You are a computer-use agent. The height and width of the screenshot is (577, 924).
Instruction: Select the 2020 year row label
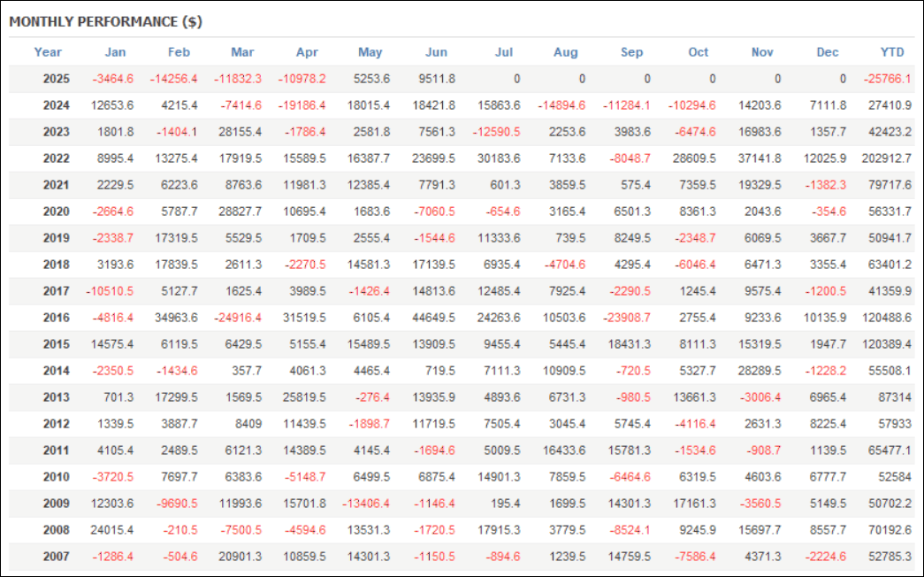[56, 212]
